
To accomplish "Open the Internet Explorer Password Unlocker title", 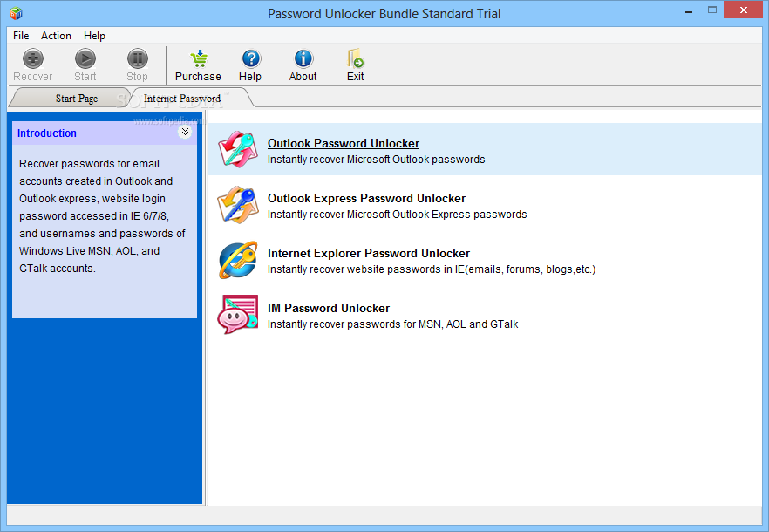I will pos(369,253).
